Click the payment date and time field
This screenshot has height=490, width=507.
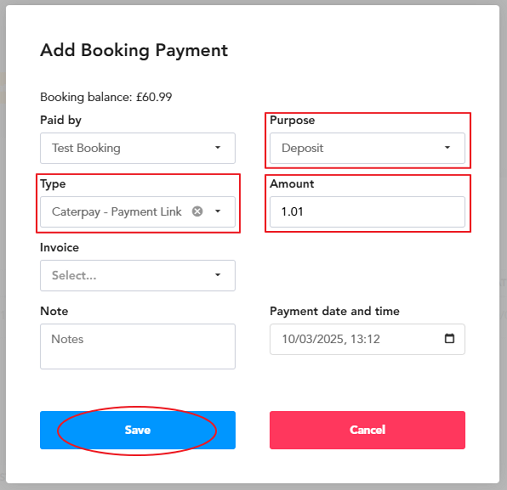click(x=367, y=339)
